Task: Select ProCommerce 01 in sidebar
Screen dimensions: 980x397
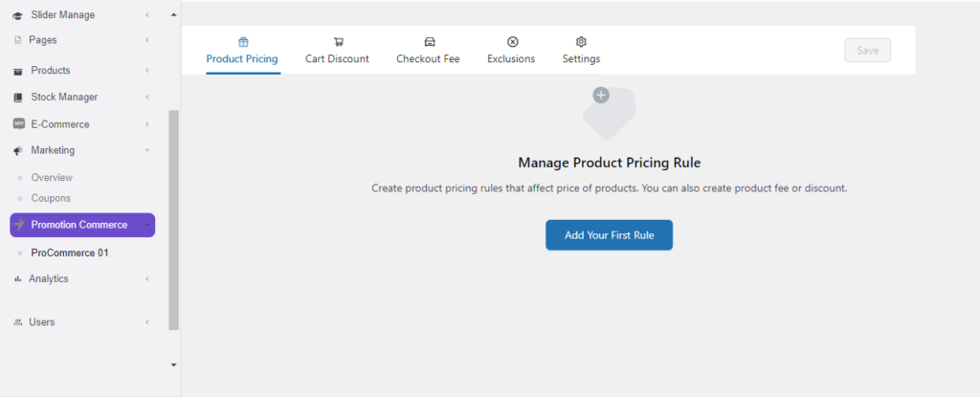Action: click(x=69, y=253)
